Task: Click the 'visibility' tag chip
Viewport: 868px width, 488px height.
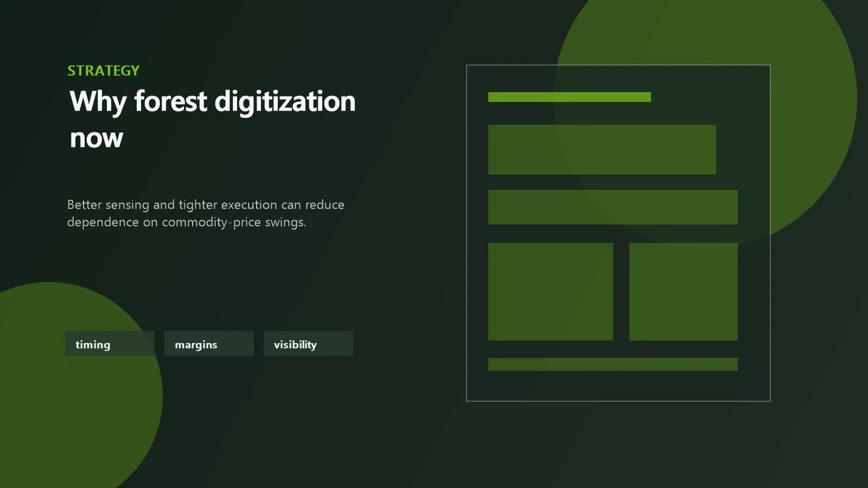Action: coord(308,343)
